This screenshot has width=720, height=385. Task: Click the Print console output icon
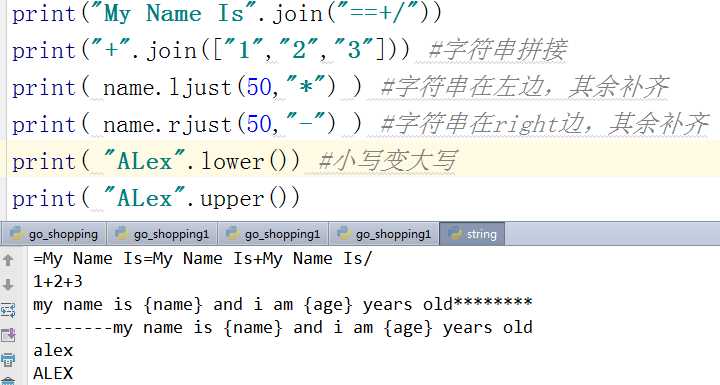(x=8, y=359)
